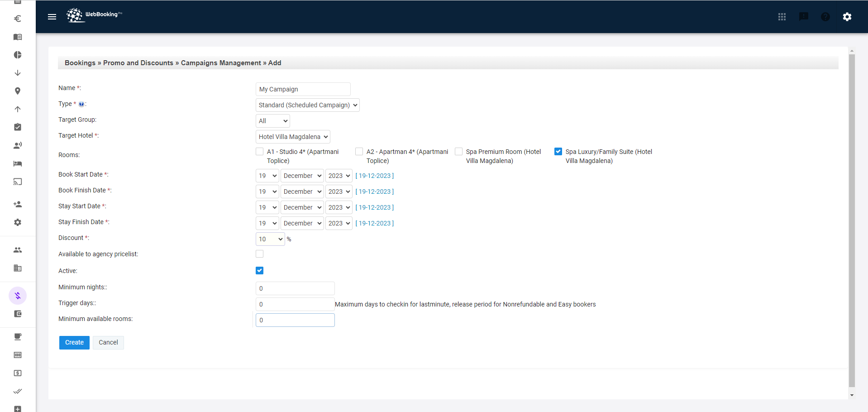Open the wallet icon in sidebar
Viewport: 868px width, 412px height.
tap(18, 314)
